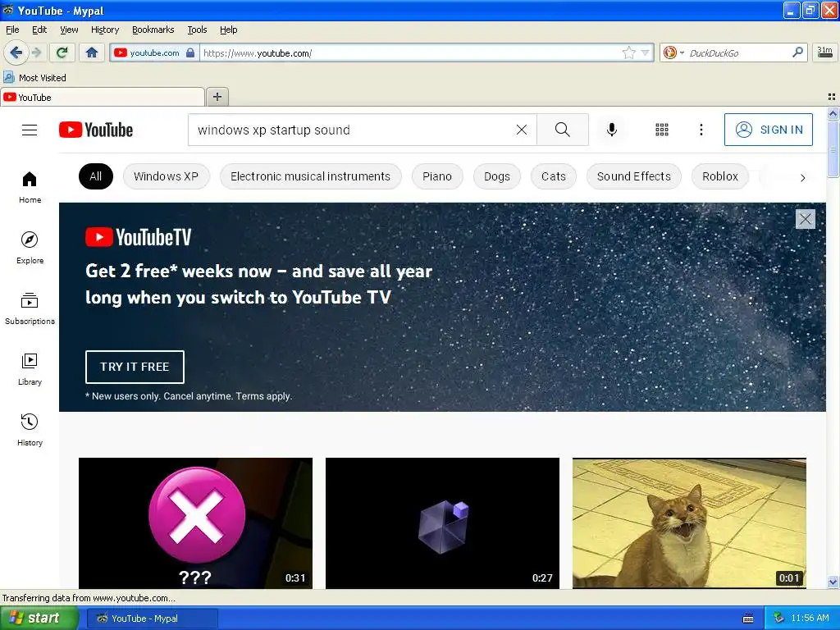The height and width of the screenshot is (630, 840).
Task: Go to Home in the sidebar
Action: (30, 188)
